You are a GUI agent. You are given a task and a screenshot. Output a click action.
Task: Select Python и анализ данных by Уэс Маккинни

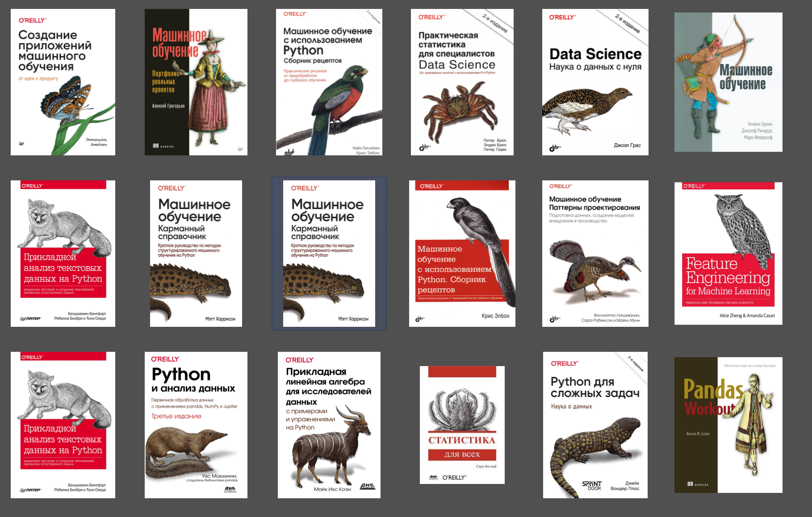pyautogui.click(x=196, y=425)
